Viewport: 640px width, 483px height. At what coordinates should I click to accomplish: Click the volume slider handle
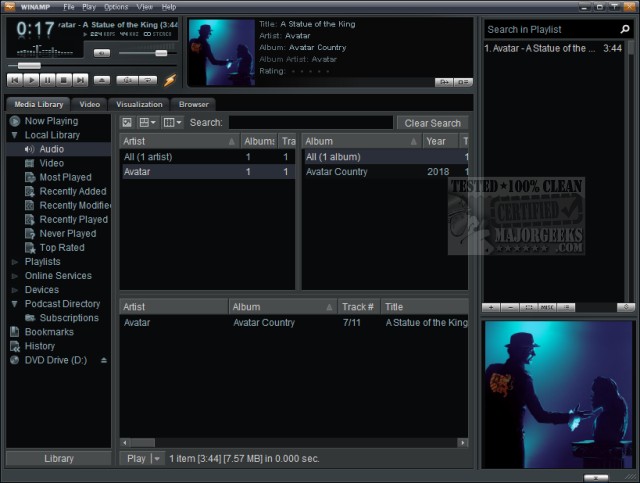[x=161, y=53]
